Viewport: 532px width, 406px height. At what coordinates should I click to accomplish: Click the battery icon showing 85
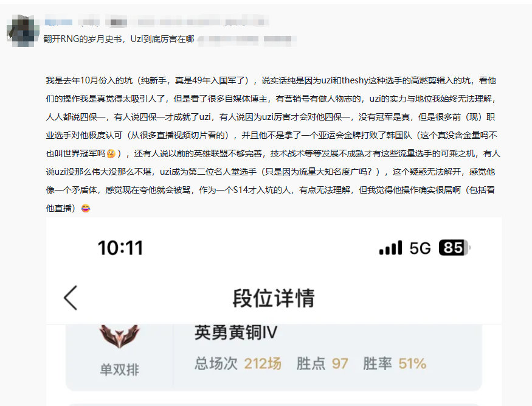[x=455, y=247]
